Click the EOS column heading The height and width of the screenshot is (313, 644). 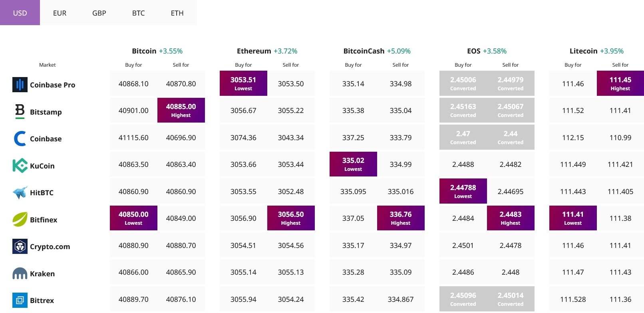pos(474,51)
